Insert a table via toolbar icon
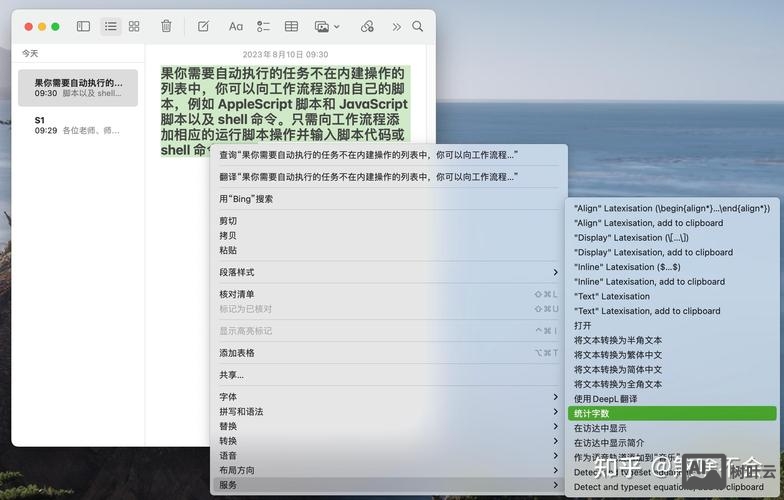The image size is (784, 500). [x=291, y=26]
